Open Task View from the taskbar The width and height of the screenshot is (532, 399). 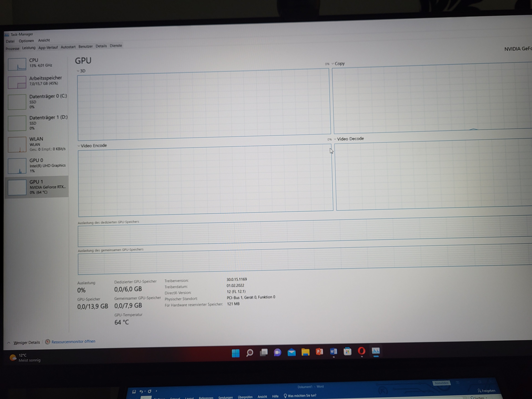264,353
